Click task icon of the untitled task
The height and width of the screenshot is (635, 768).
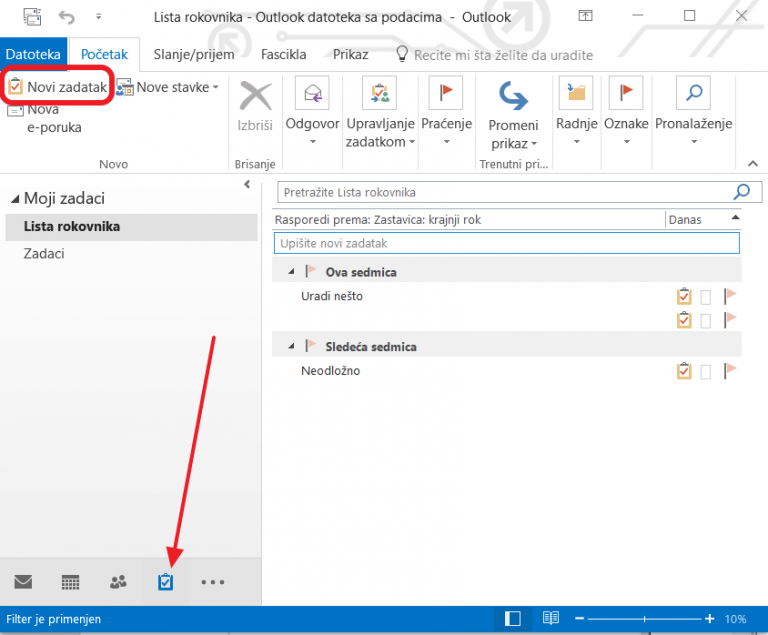(684, 320)
